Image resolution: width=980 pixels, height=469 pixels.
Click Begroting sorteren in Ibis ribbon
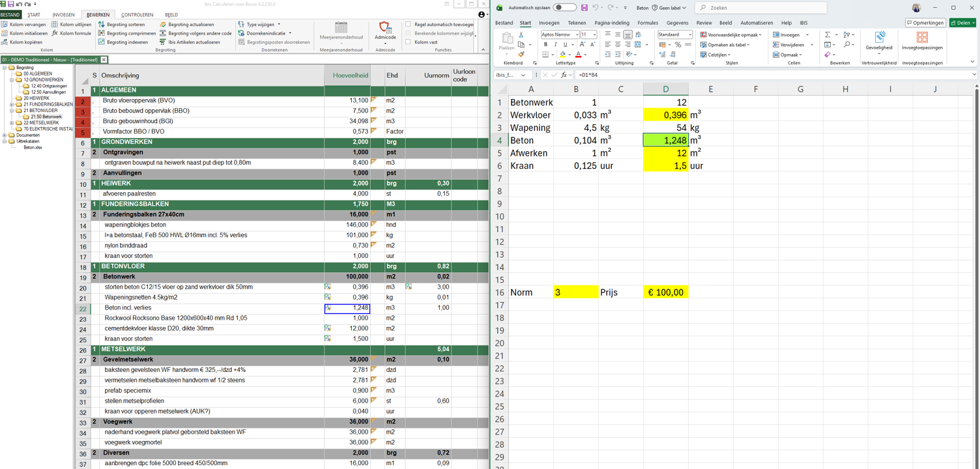pyautogui.click(x=122, y=24)
